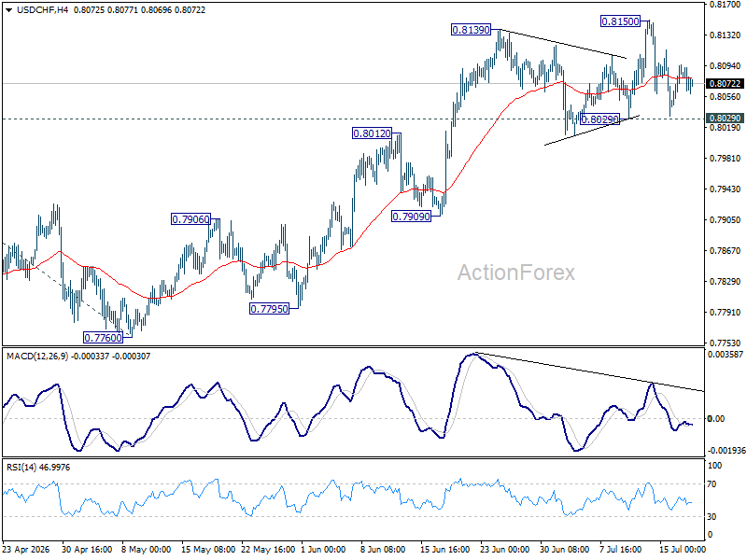Click the 0.79430 price axis value
The image size is (747, 560).
tap(726, 189)
